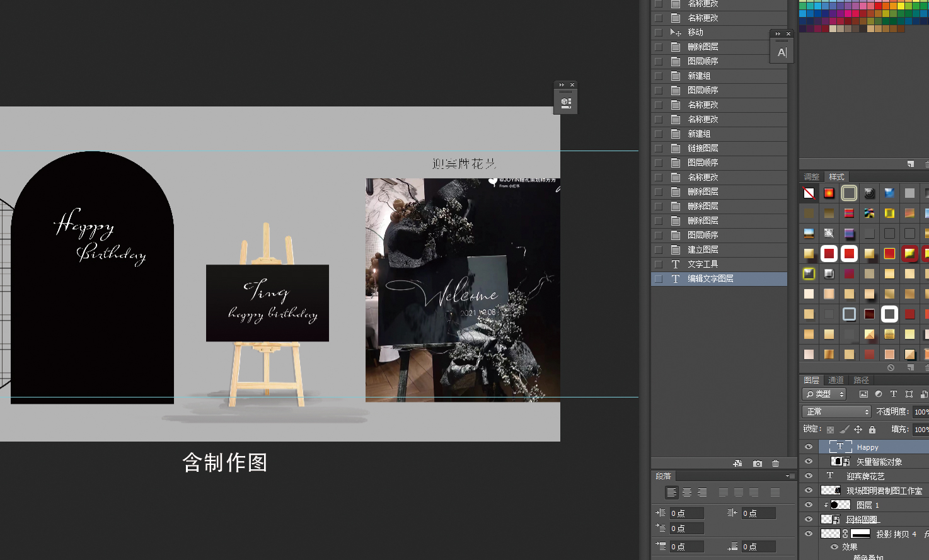Lock image pixels with brush icon
Image resolution: width=929 pixels, height=560 pixels.
(x=845, y=430)
